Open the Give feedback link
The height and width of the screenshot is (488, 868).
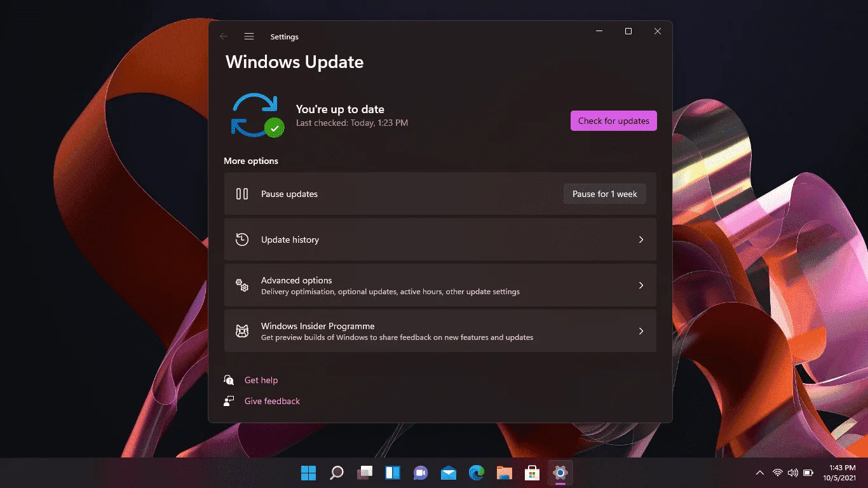click(x=272, y=401)
